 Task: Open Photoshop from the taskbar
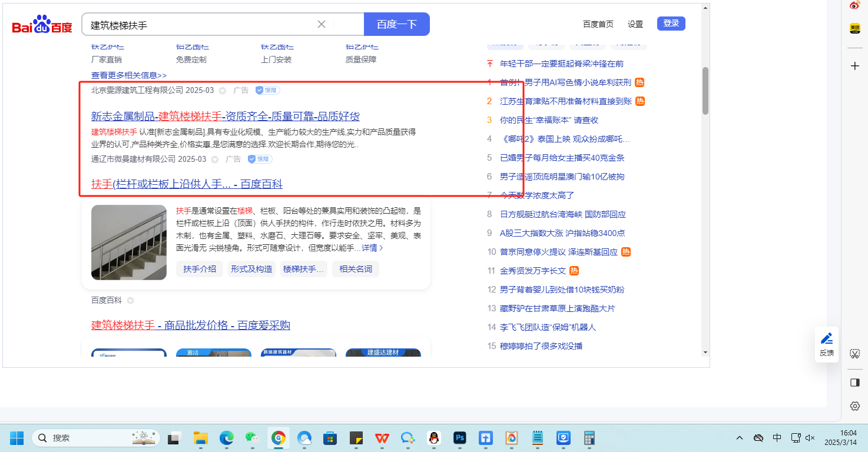[x=460, y=438]
